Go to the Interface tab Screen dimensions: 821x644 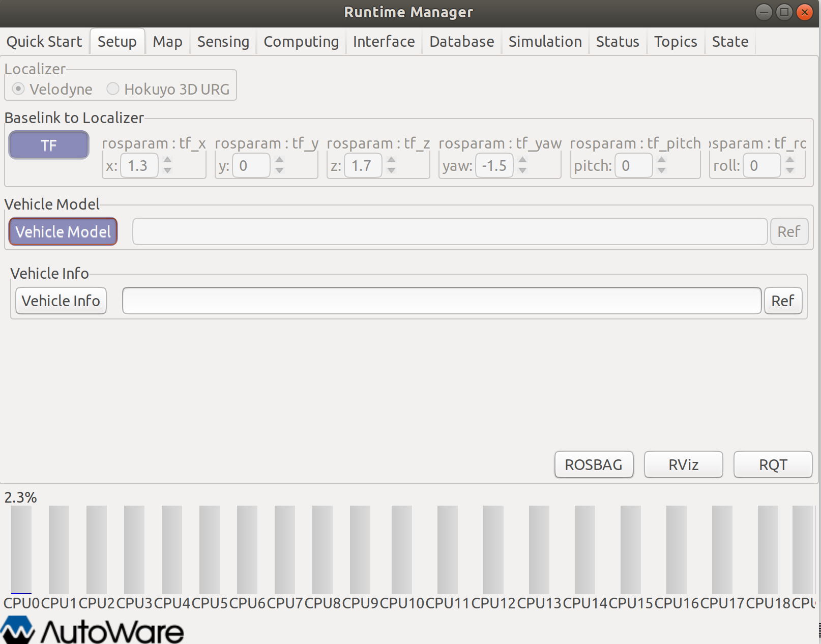[384, 42]
